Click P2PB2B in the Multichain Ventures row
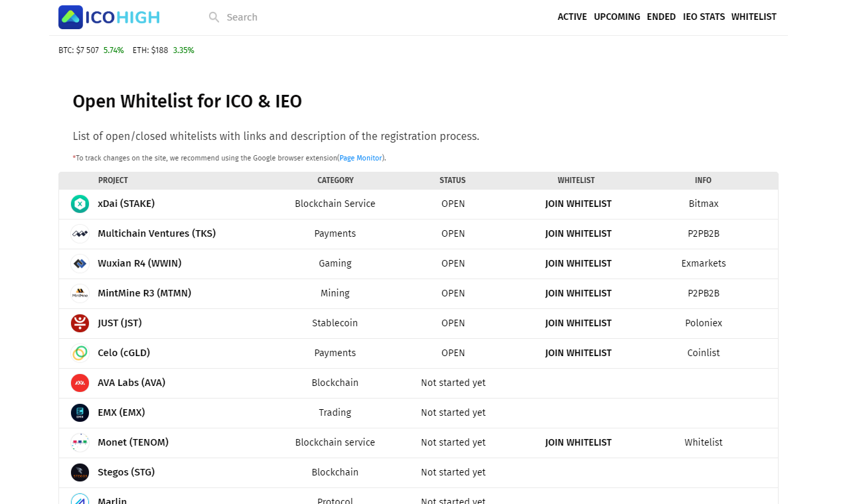 (x=704, y=234)
